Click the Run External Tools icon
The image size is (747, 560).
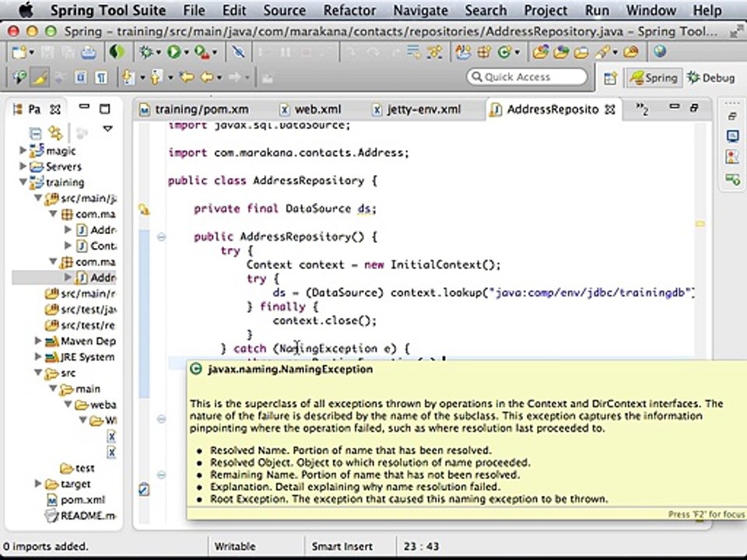point(202,52)
